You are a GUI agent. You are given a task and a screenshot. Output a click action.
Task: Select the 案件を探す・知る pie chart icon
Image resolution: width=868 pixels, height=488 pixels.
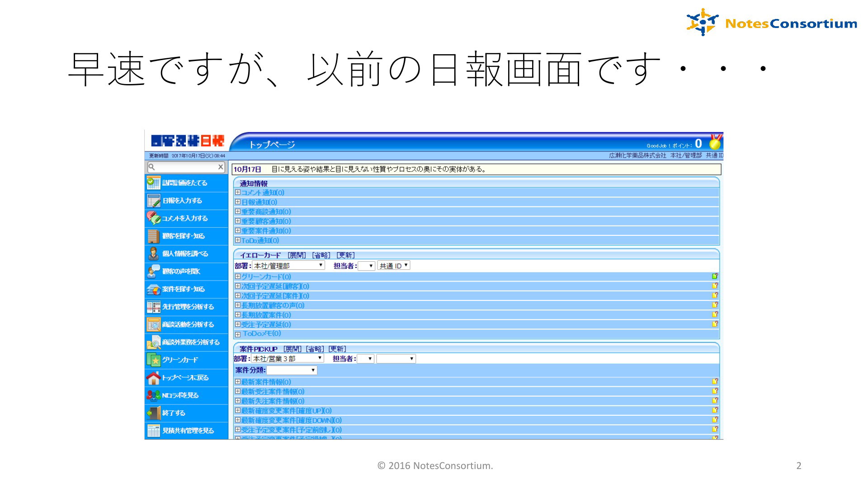pos(153,289)
